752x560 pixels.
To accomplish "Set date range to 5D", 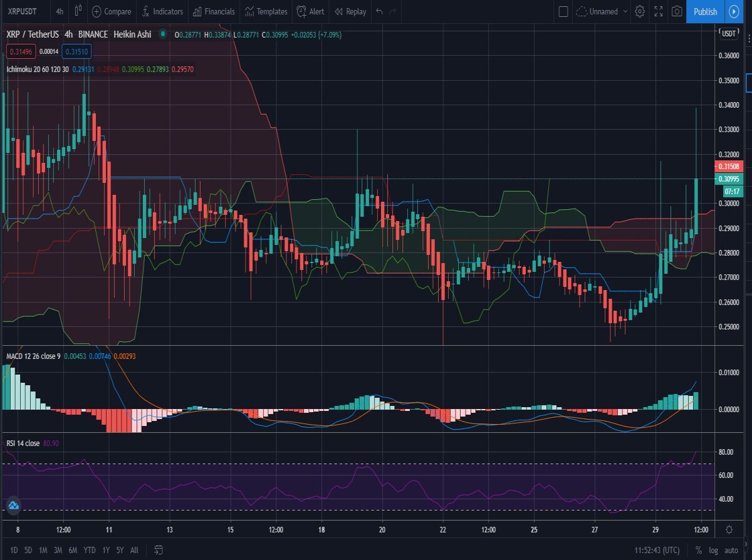I will pyautogui.click(x=28, y=550).
